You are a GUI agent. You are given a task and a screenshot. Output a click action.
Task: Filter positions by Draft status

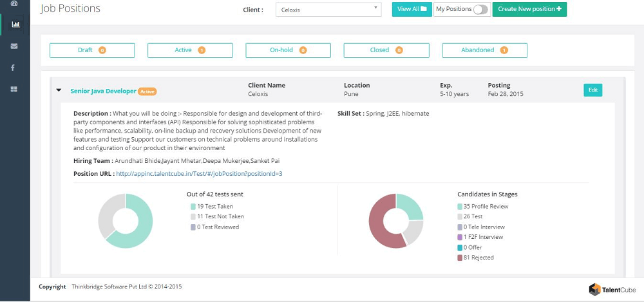click(x=92, y=50)
